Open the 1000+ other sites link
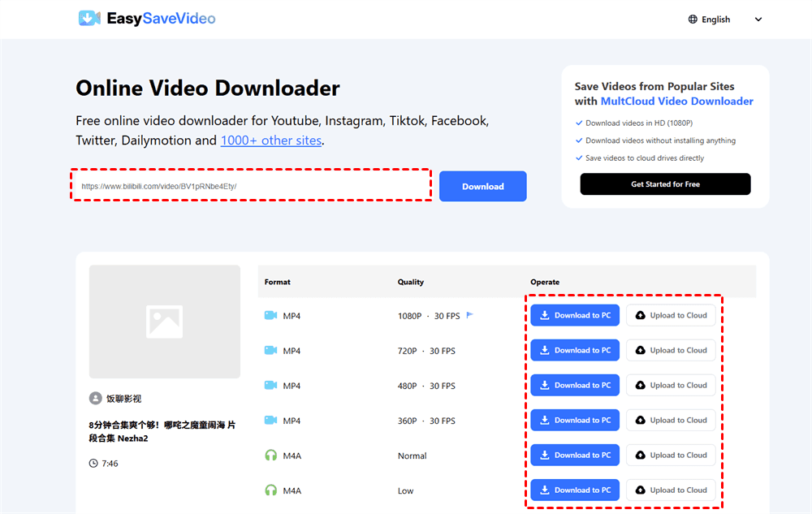This screenshot has width=812, height=514. (271, 140)
